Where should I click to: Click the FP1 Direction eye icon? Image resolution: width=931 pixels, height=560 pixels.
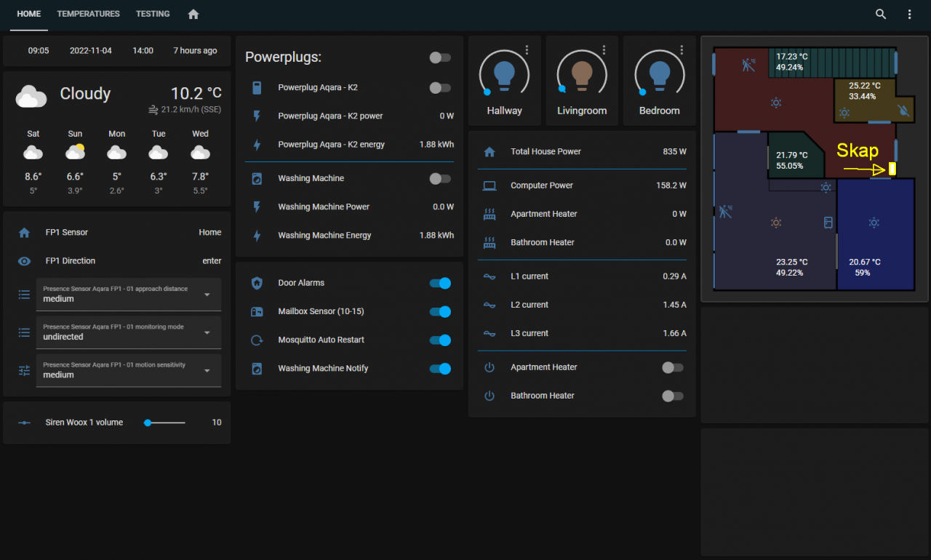[24, 261]
